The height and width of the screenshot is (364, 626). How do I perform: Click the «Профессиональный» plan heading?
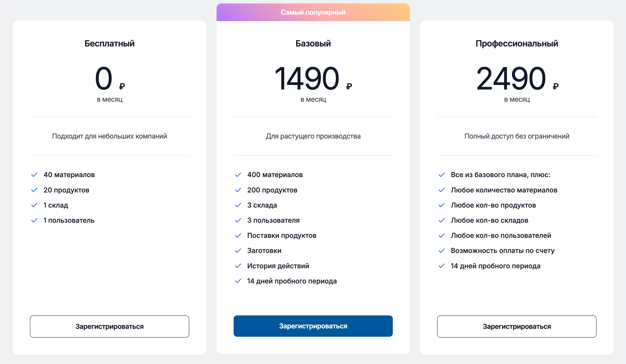(x=517, y=43)
